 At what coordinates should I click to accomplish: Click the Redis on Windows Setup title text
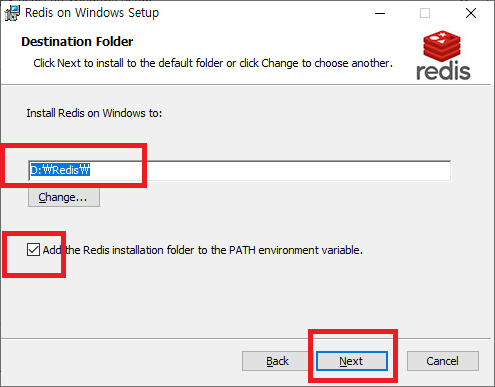[x=92, y=13]
